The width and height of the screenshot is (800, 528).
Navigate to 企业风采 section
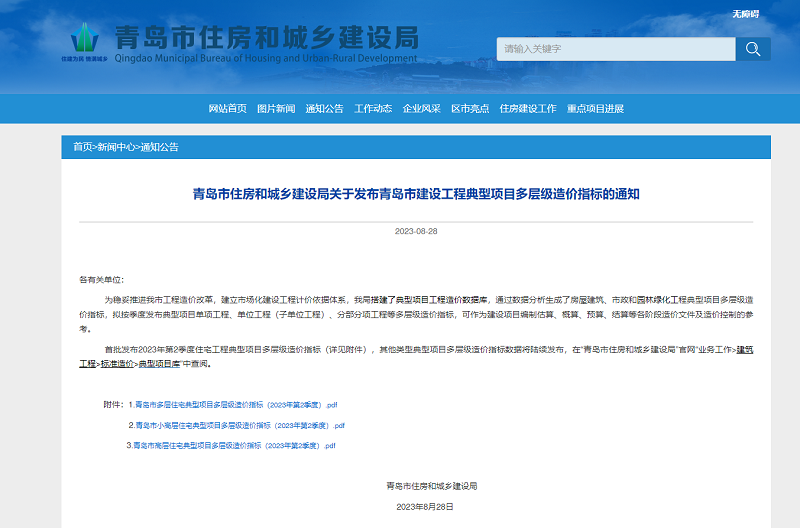(x=421, y=108)
